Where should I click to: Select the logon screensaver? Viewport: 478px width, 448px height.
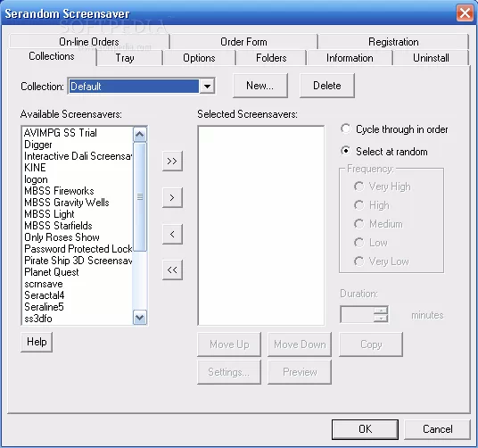pyautogui.click(x=78, y=179)
